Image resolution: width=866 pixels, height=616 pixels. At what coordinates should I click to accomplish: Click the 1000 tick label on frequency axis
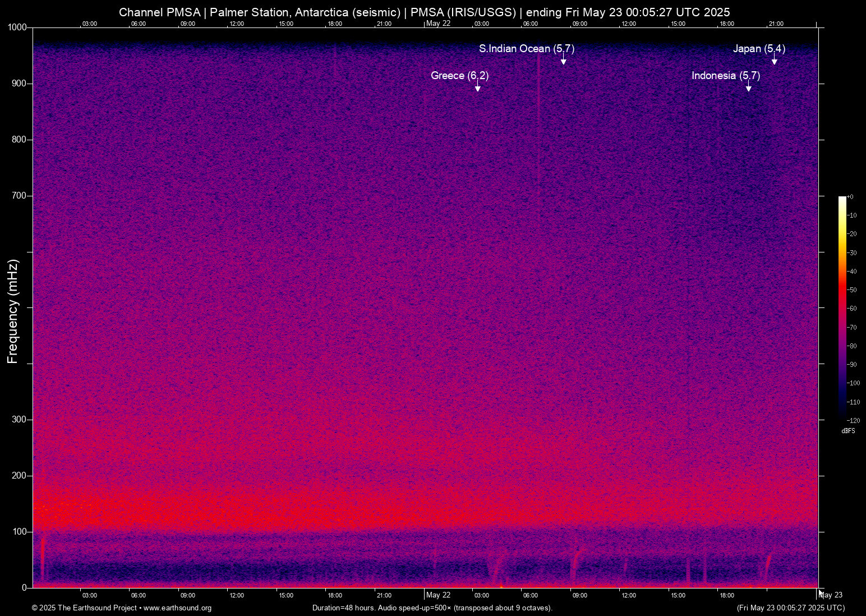(17, 27)
